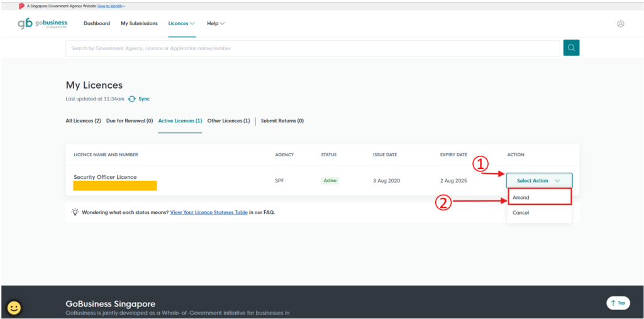Click the ACTION column header
The width and height of the screenshot is (644, 319).
(516, 154)
